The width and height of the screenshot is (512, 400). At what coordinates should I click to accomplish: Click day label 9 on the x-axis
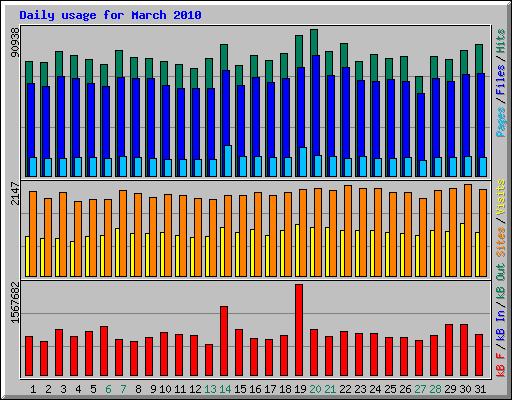153,389
